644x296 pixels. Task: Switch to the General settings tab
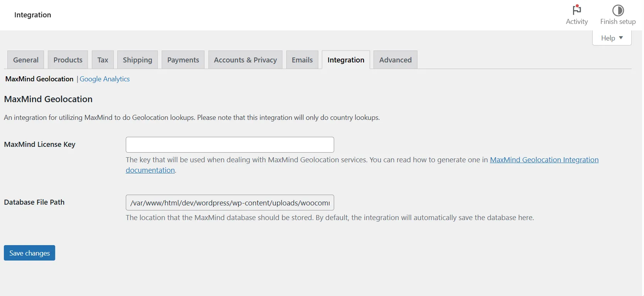tap(25, 60)
